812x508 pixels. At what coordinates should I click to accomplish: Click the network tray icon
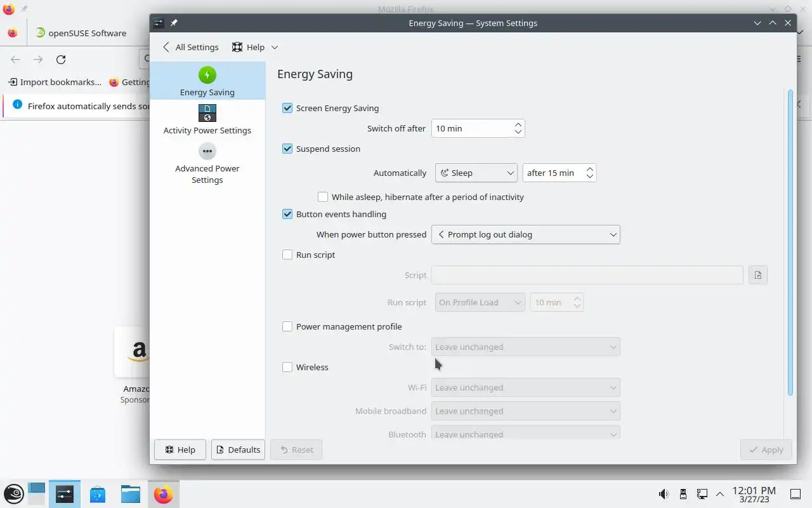(x=702, y=494)
